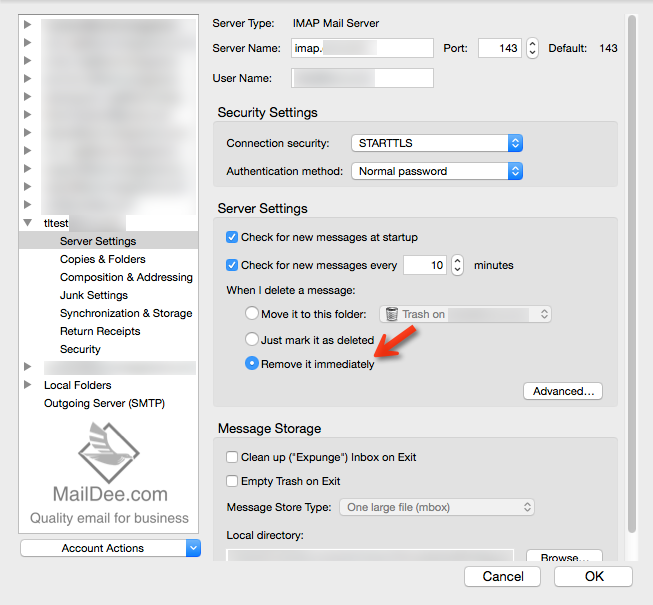The width and height of the screenshot is (653, 605).
Task: Open Return Receipts settings
Action: [x=100, y=331]
